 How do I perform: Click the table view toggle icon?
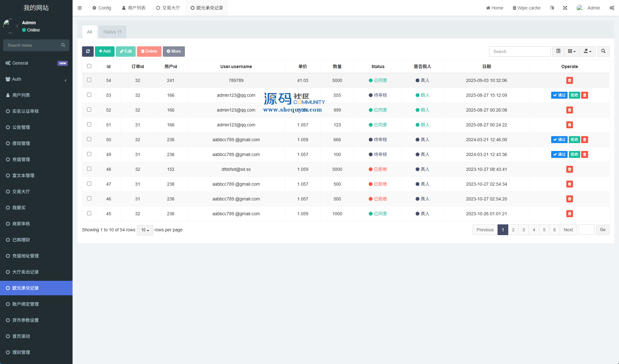(558, 51)
